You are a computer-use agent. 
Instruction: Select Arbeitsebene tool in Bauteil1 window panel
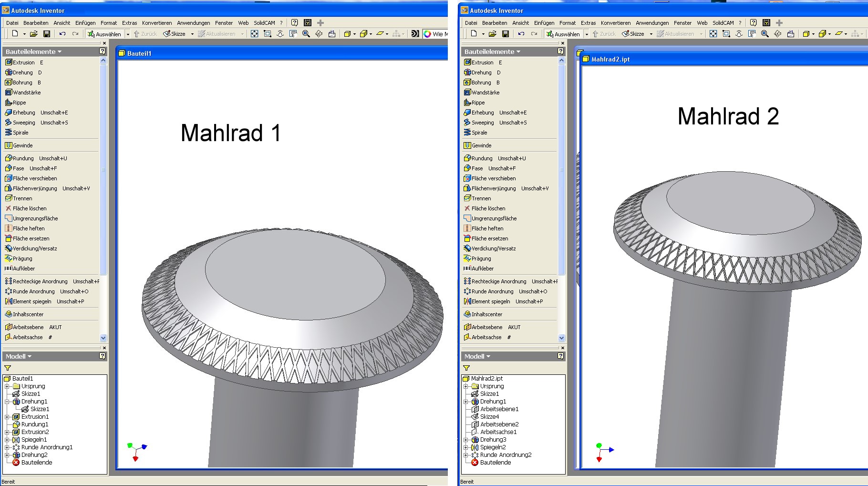tap(33, 327)
